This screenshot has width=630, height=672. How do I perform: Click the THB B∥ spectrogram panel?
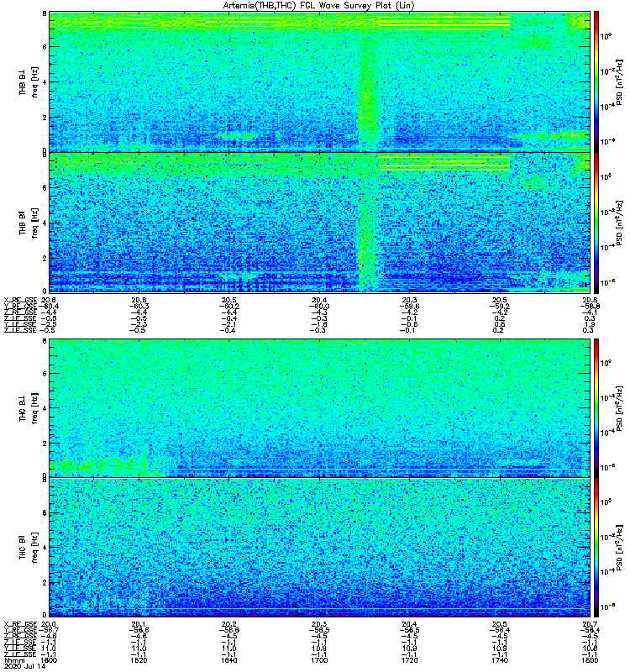coord(320,223)
